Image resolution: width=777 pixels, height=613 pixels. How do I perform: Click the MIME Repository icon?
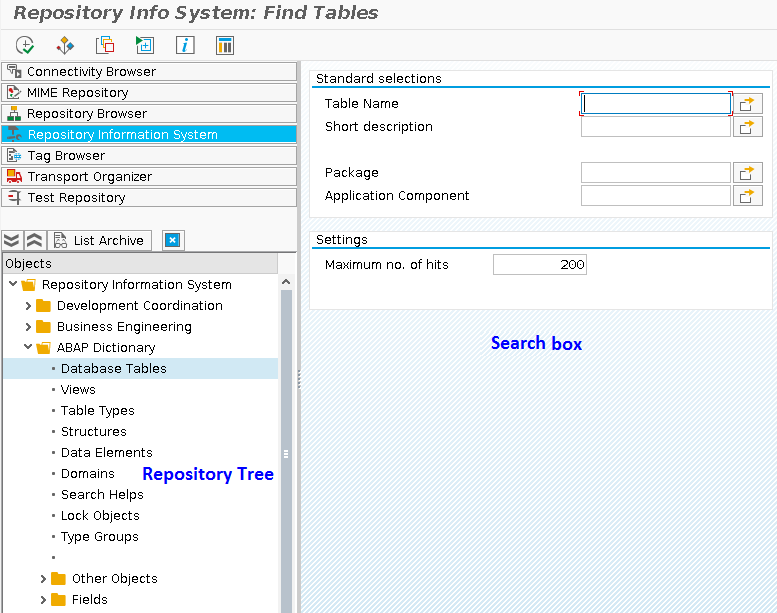(x=14, y=93)
